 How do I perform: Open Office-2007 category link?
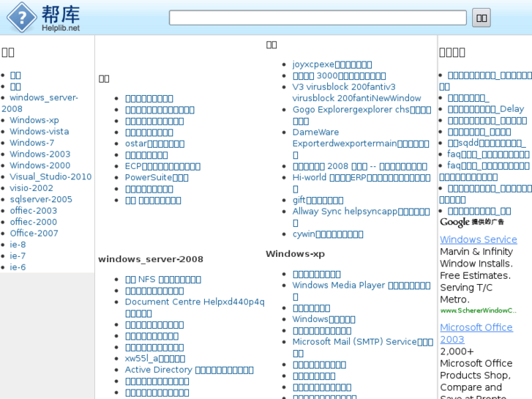click(x=34, y=234)
